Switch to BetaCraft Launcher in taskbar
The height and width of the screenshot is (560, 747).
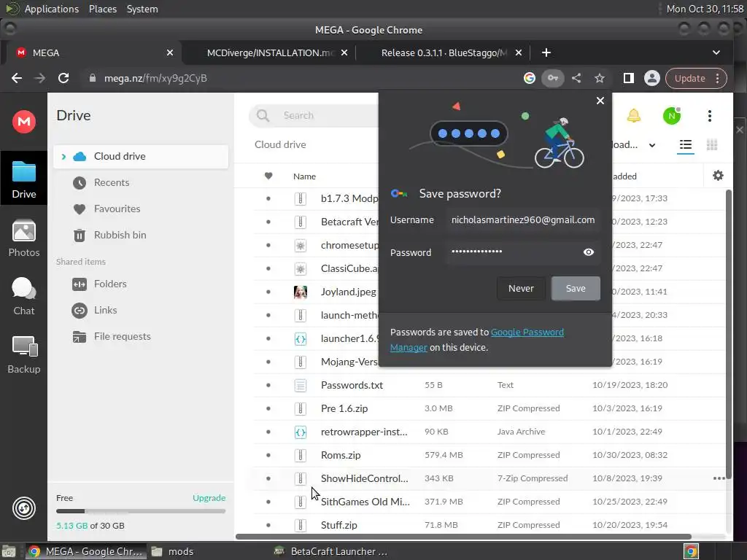(332, 551)
